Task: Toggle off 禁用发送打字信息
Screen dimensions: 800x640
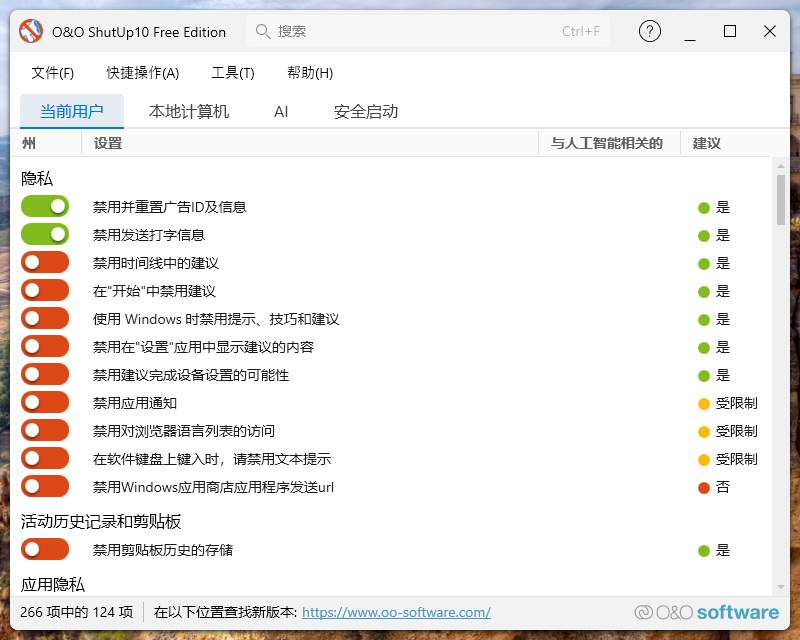Action: (x=45, y=234)
